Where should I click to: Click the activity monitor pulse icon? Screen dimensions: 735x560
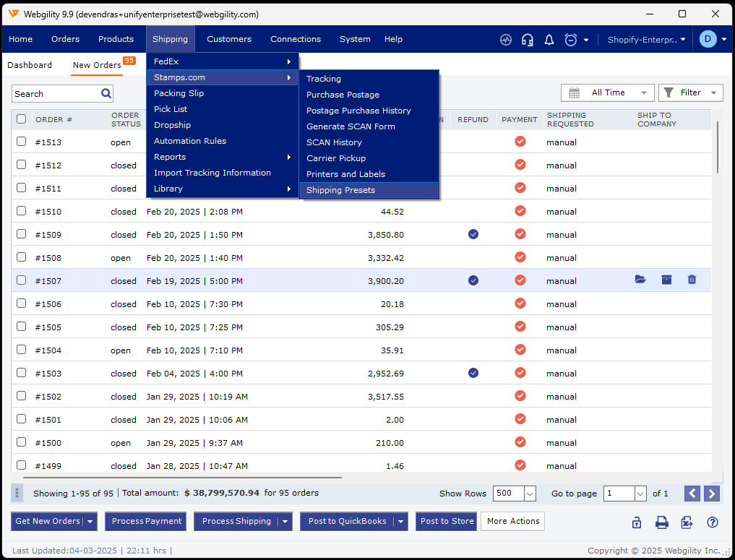(506, 40)
